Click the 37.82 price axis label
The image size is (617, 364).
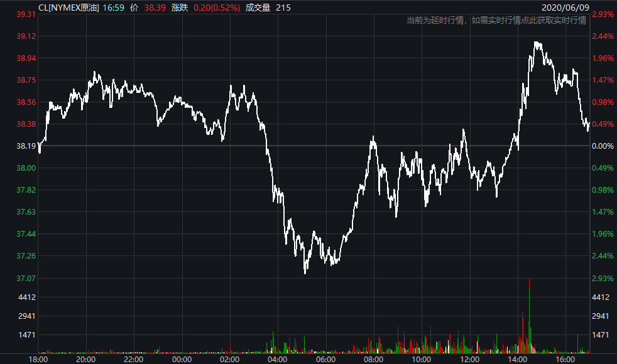(26, 190)
